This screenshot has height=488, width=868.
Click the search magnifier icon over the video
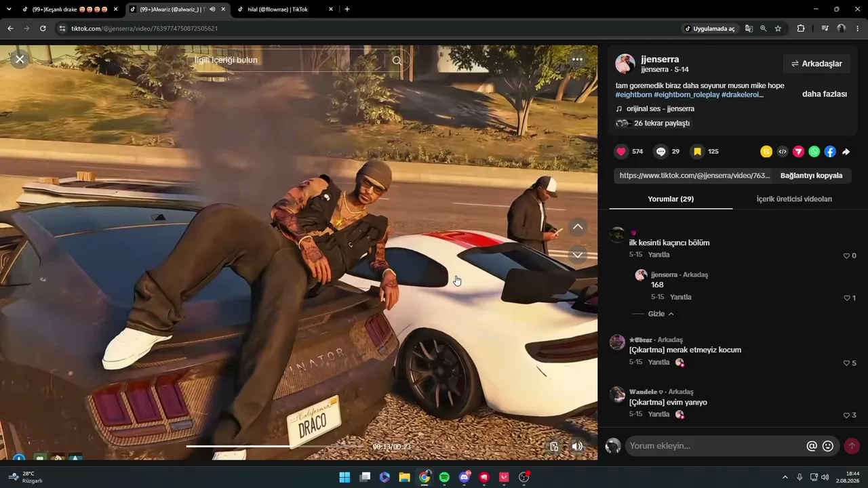click(x=397, y=60)
